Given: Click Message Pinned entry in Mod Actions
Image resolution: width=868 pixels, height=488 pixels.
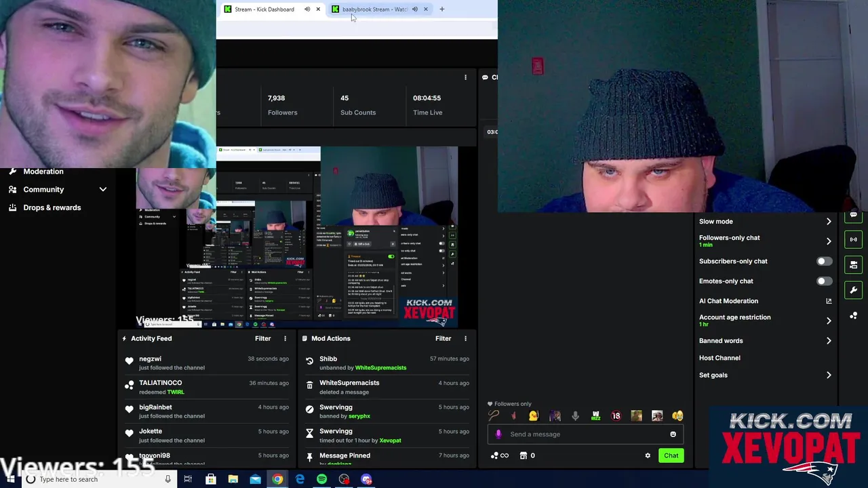Looking at the screenshot, I should click(344, 455).
